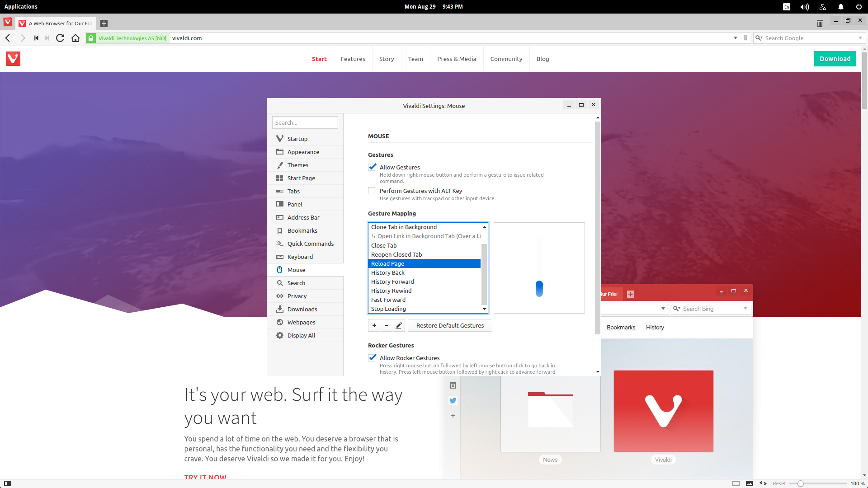Remove selected gesture with minus button
This screenshot has width=868, height=488.
(x=387, y=325)
